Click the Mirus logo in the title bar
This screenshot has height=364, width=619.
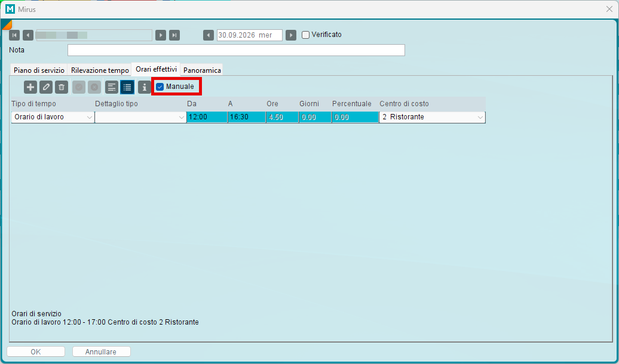coord(10,9)
